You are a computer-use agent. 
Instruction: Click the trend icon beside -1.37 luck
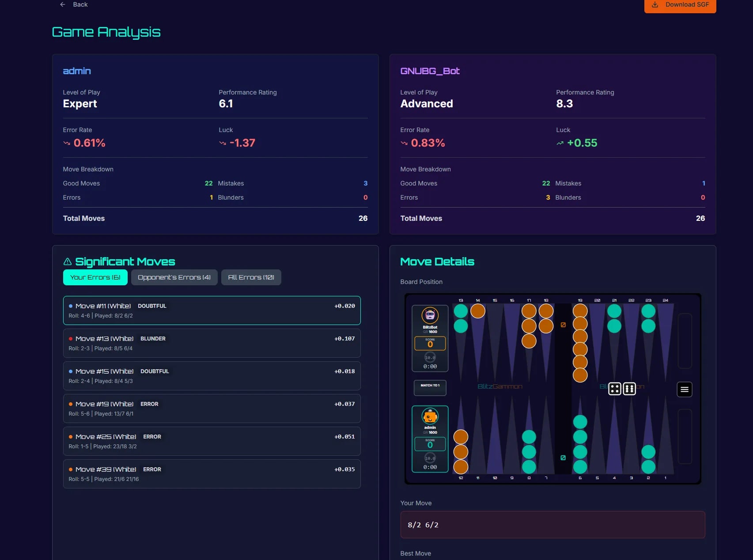[x=223, y=143]
